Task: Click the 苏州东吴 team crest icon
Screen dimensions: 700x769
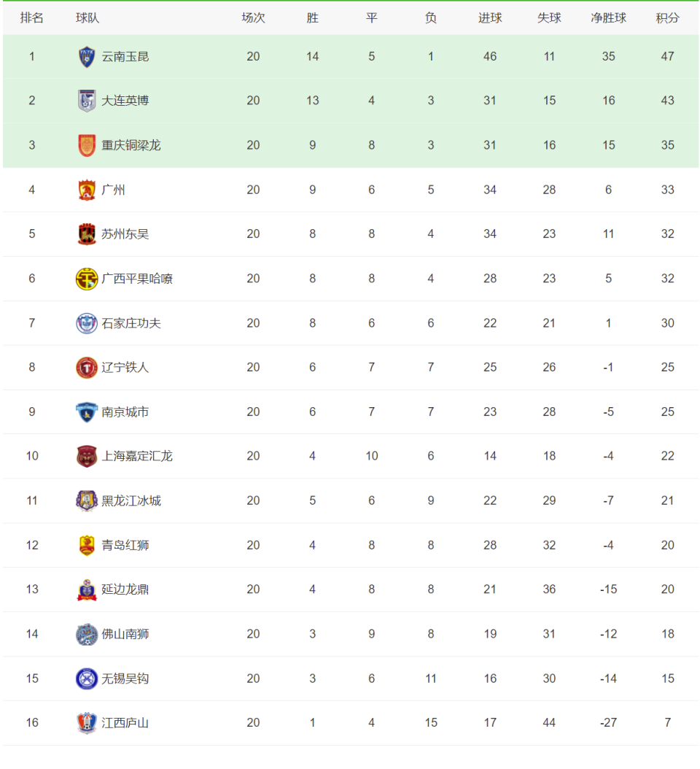Action: point(87,234)
